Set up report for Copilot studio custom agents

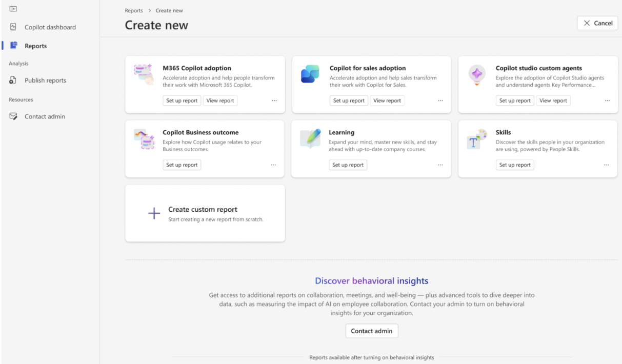[515, 101]
